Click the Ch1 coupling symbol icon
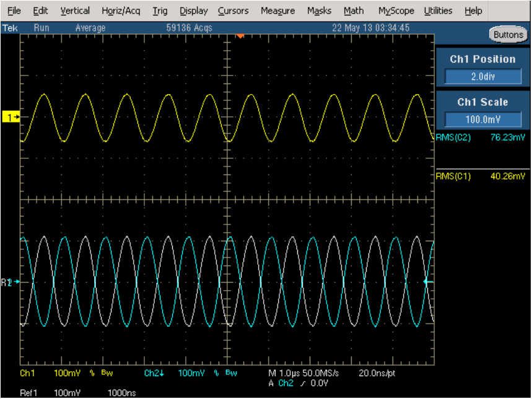Viewport: 532px width, 399px height. click(92, 373)
